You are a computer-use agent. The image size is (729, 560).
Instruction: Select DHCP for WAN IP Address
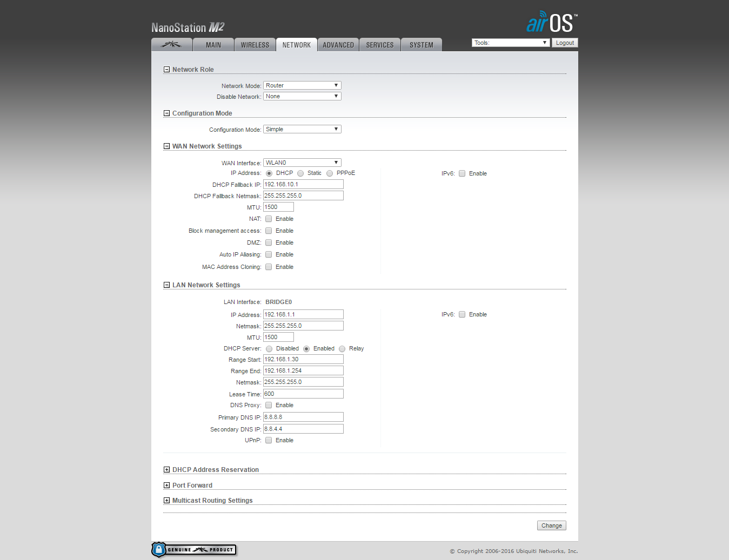(x=269, y=173)
